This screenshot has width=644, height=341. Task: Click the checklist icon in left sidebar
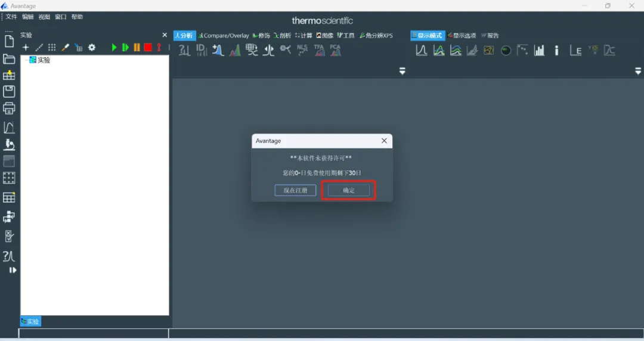(9, 236)
